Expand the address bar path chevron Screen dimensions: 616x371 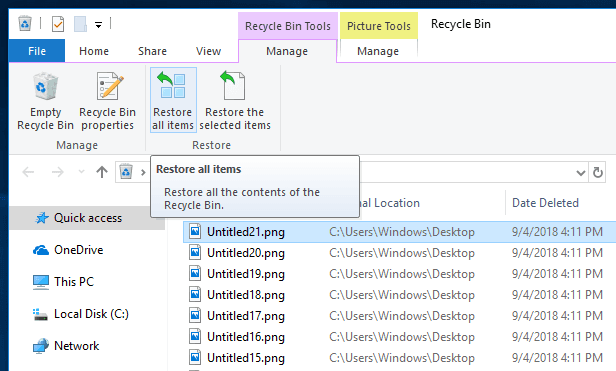pos(143,172)
